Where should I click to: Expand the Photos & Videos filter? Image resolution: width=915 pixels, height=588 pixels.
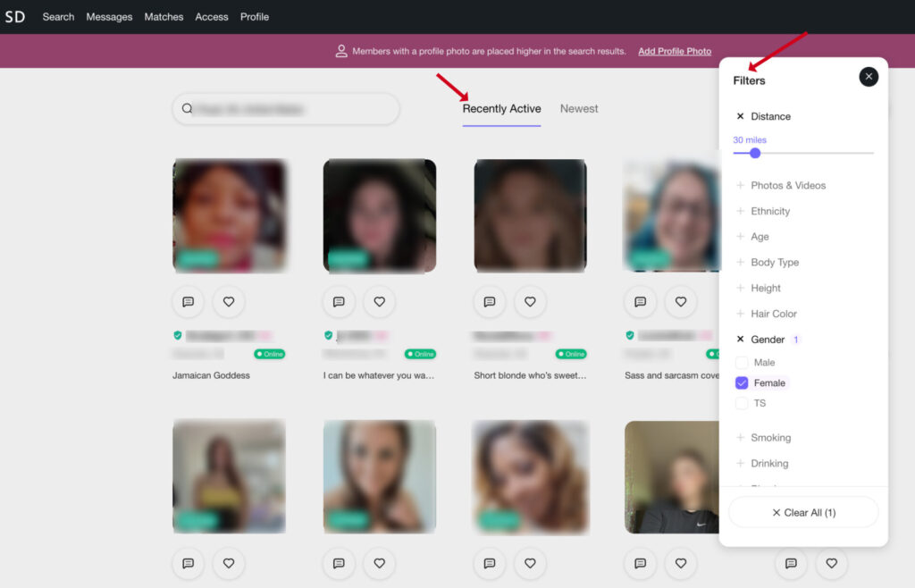pos(787,186)
